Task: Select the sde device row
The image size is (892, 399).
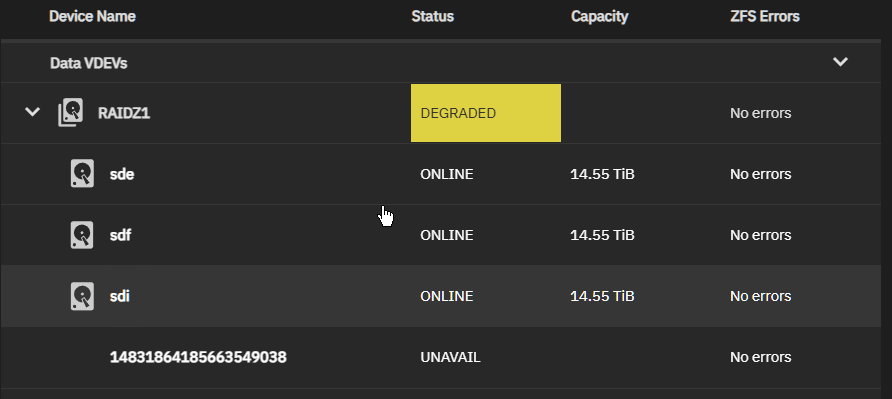Action: click(x=441, y=174)
